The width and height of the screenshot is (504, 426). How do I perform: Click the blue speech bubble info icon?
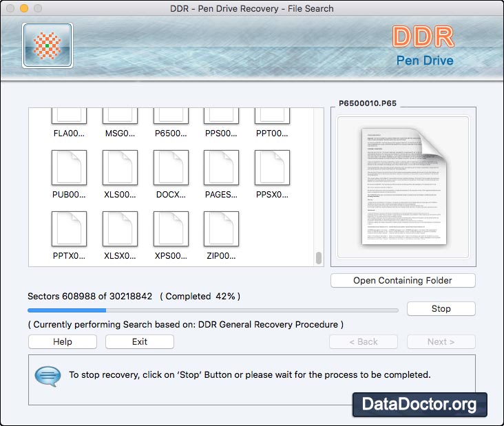(x=48, y=376)
